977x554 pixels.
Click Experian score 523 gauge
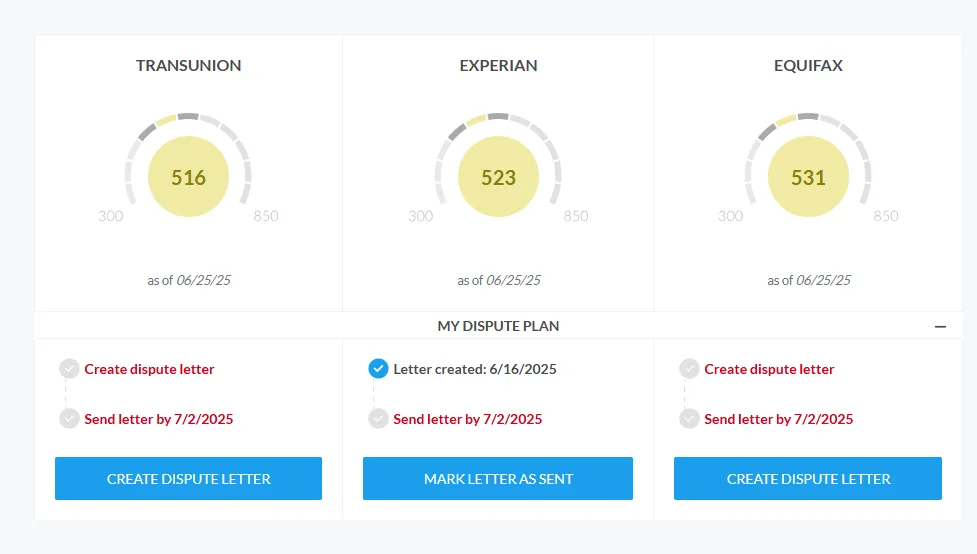pos(498,176)
